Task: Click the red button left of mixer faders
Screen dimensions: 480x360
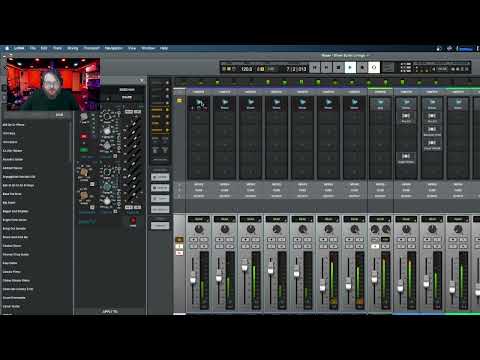Action: pos(179,253)
